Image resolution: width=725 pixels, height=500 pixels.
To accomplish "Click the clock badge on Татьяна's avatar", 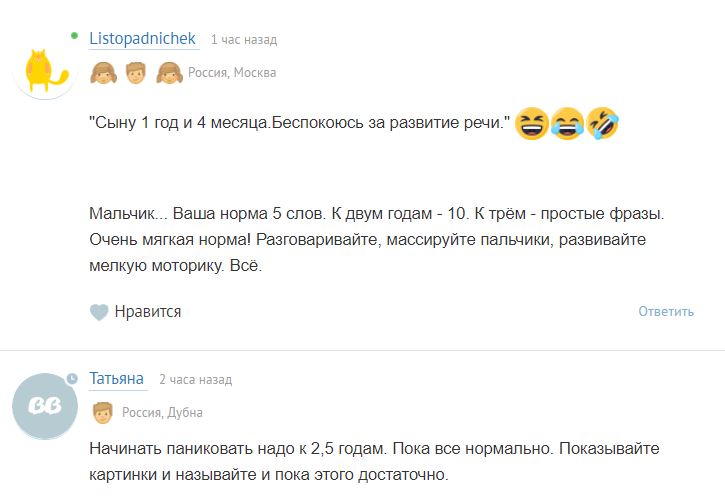I will pos(72,378).
